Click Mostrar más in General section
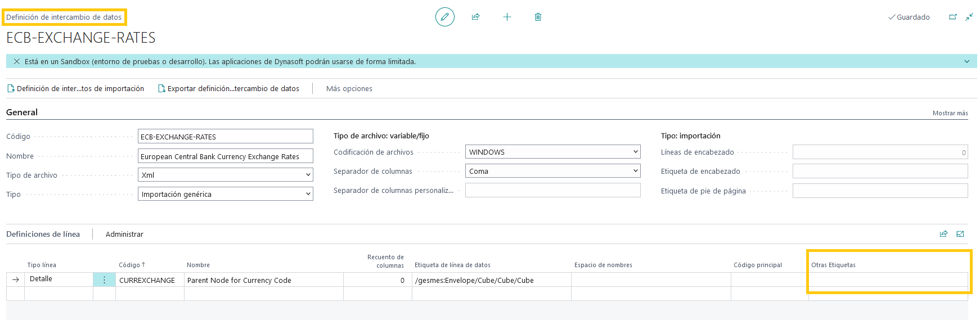The height and width of the screenshot is (320, 980). pos(950,113)
